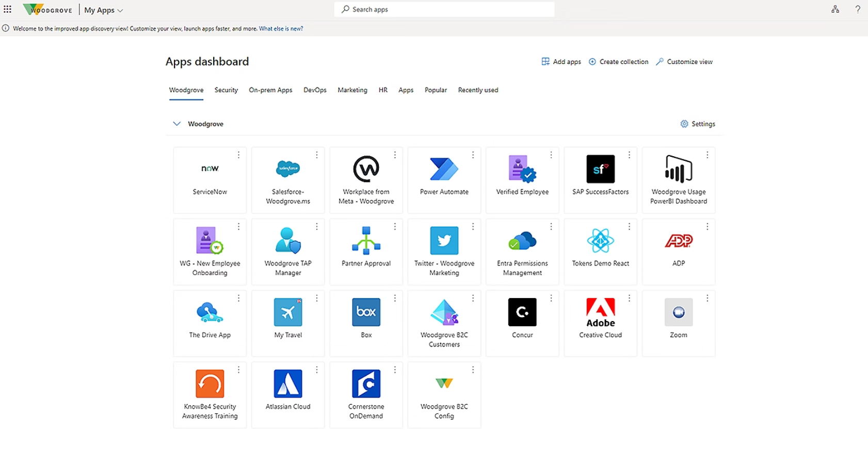Open Customize view

[x=684, y=61]
